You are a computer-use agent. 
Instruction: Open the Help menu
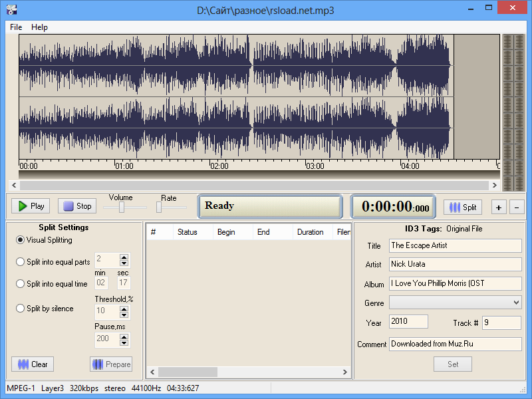click(x=39, y=27)
